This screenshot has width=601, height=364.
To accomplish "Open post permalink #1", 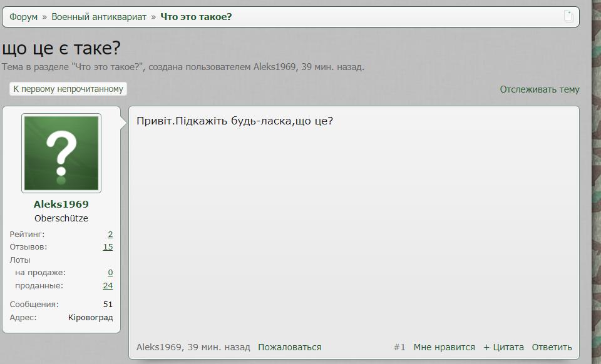I will tap(399, 347).
